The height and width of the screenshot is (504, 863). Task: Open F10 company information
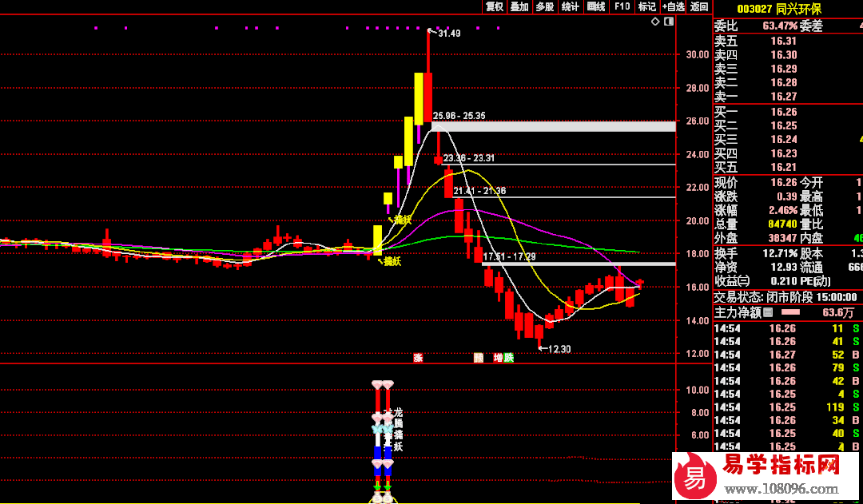(621, 6)
